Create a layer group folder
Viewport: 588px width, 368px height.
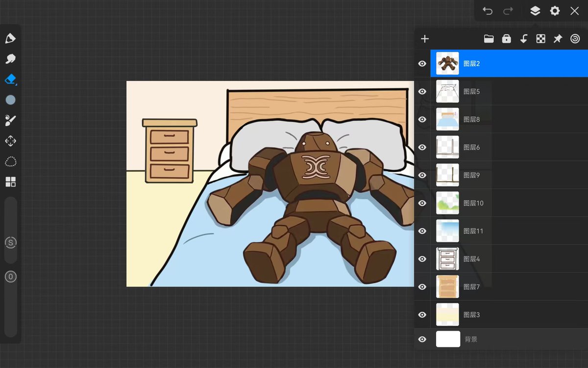(x=489, y=39)
